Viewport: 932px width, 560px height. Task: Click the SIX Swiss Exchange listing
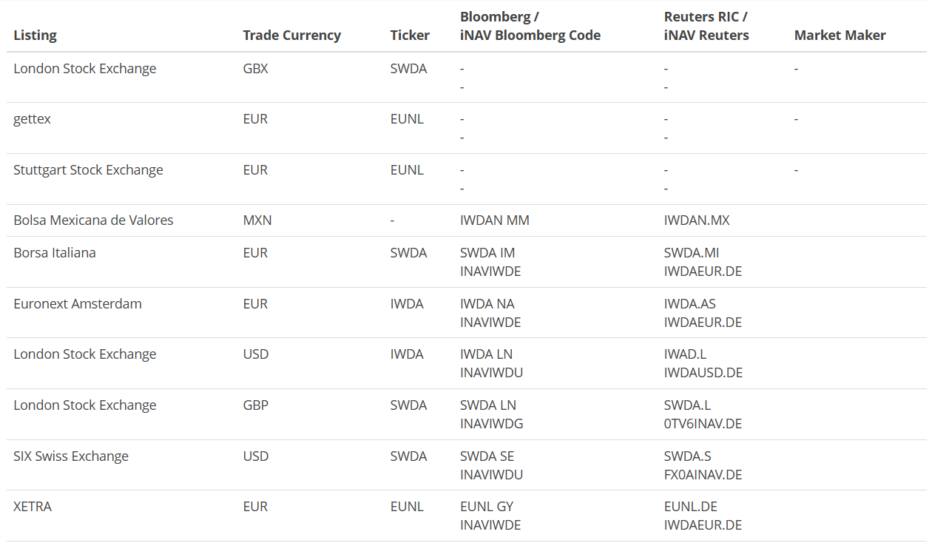pos(71,456)
